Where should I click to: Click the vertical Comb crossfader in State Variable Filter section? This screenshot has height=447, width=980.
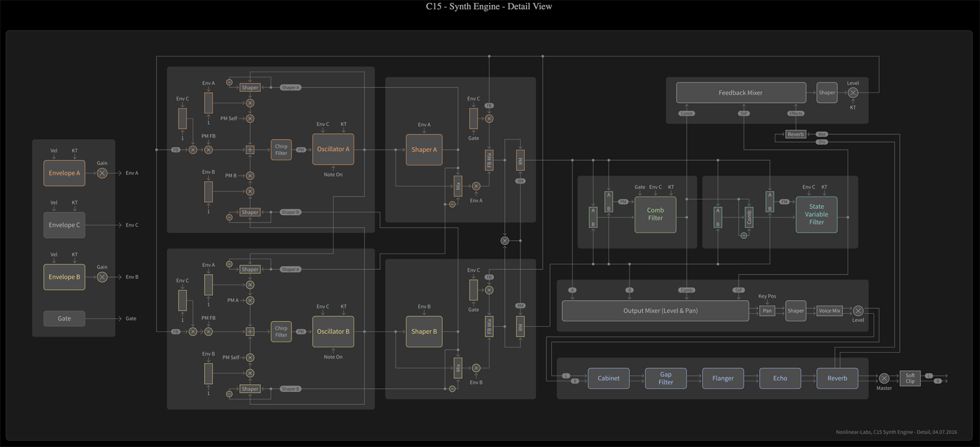pyautogui.click(x=749, y=218)
